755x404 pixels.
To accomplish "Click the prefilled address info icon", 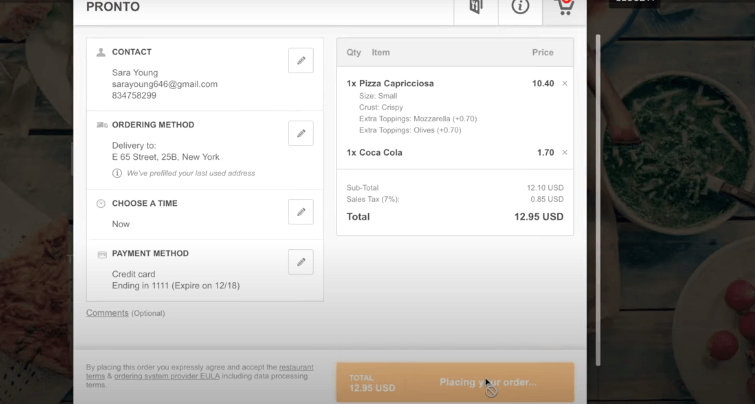I will pyautogui.click(x=117, y=173).
